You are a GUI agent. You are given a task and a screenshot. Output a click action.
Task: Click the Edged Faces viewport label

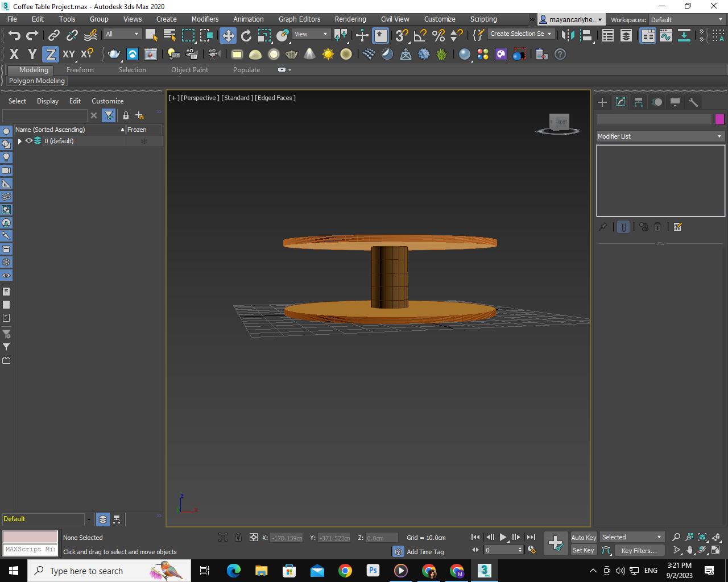click(275, 98)
